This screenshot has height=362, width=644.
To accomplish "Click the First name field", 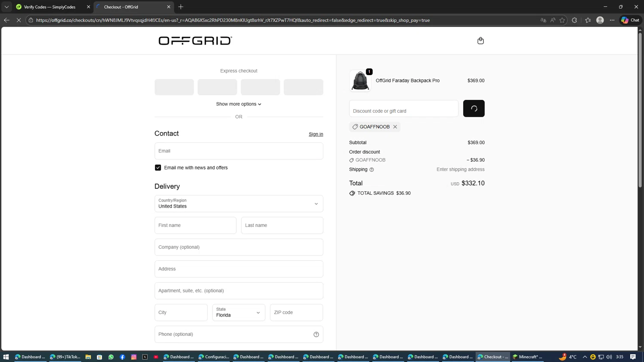I will coord(195,226).
